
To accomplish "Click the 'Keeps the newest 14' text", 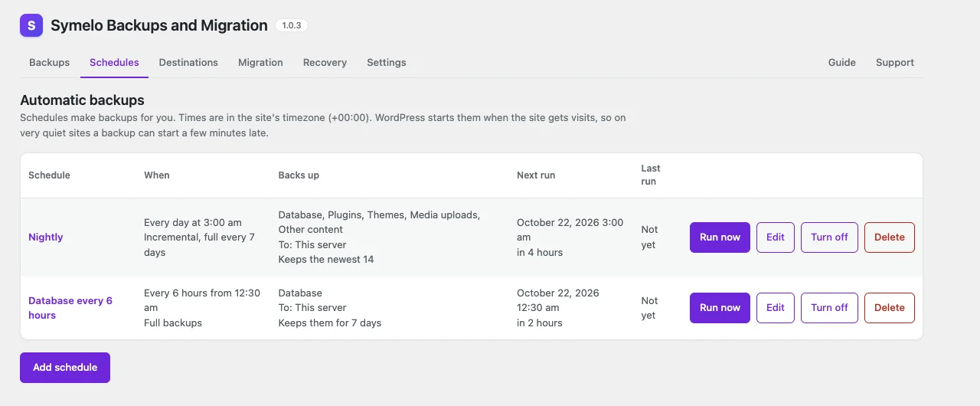I will point(326,260).
